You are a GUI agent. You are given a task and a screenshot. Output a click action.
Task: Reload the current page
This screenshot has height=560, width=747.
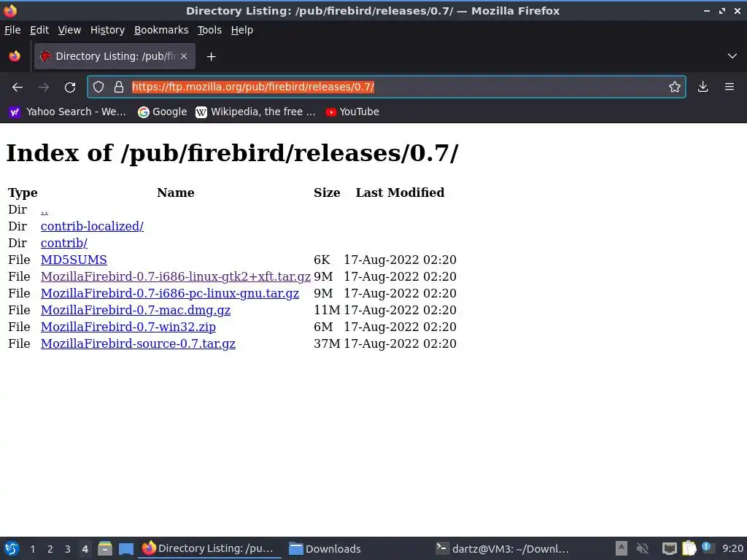[x=70, y=87]
